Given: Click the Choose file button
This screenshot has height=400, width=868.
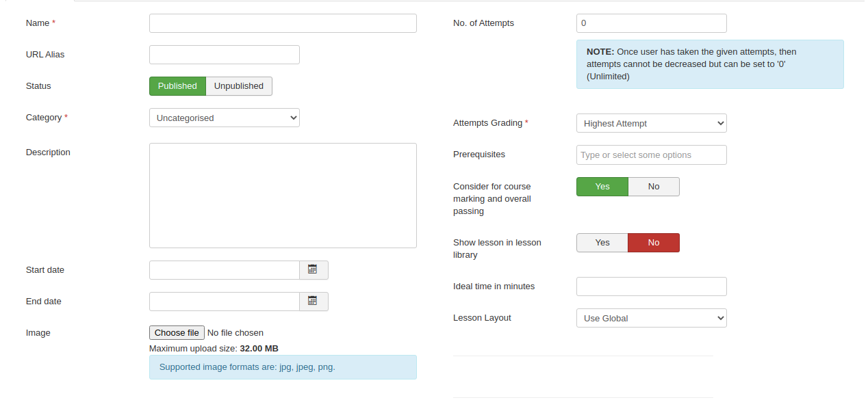Looking at the screenshot, I should tap(177, 333).
